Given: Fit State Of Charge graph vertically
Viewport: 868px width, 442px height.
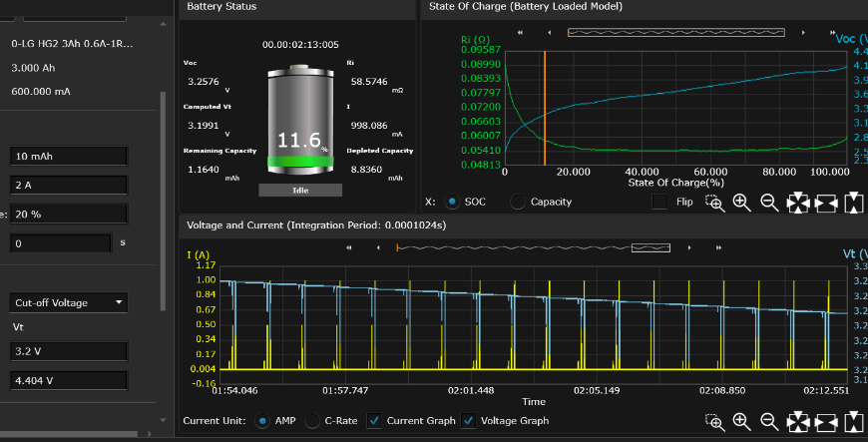Looking at the screenshot, I should (853, 204).
